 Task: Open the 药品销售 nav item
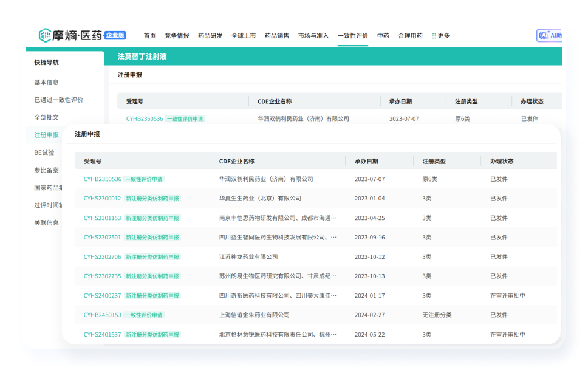(277, 36)
